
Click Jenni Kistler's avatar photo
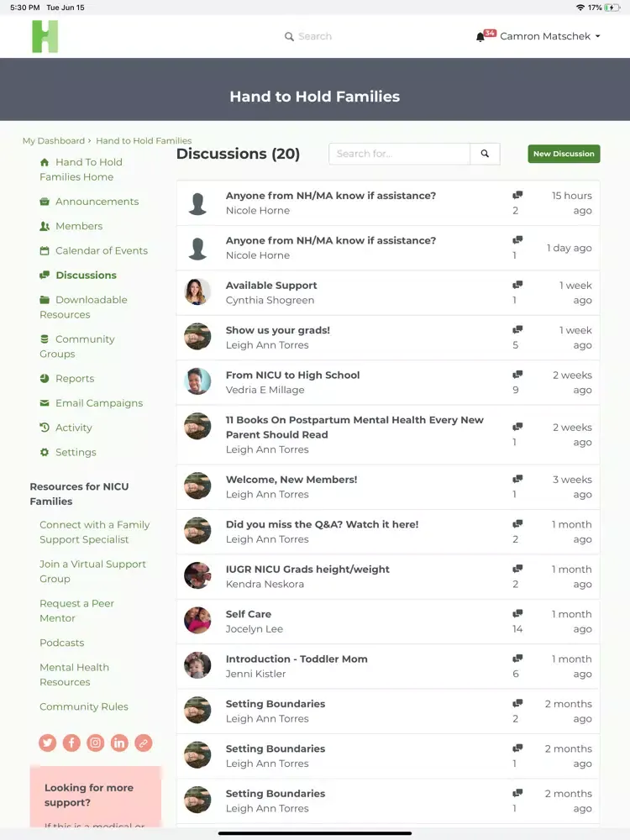point(197,665)
